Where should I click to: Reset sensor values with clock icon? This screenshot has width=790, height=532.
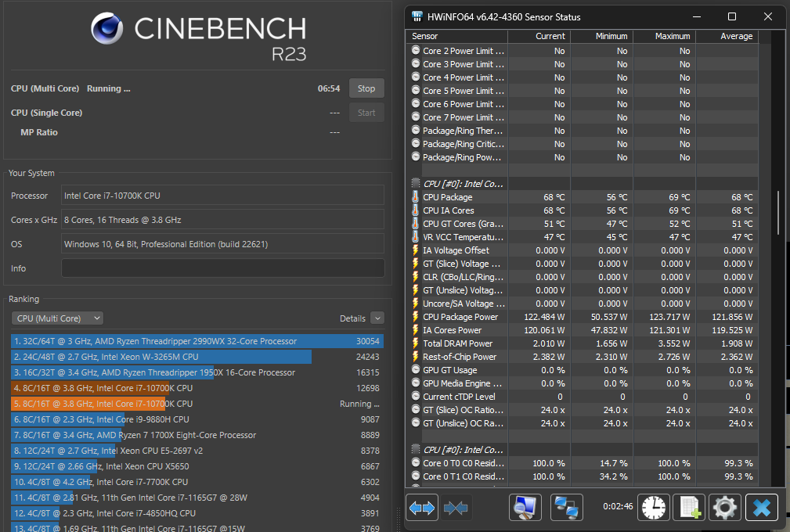point(654,507)
